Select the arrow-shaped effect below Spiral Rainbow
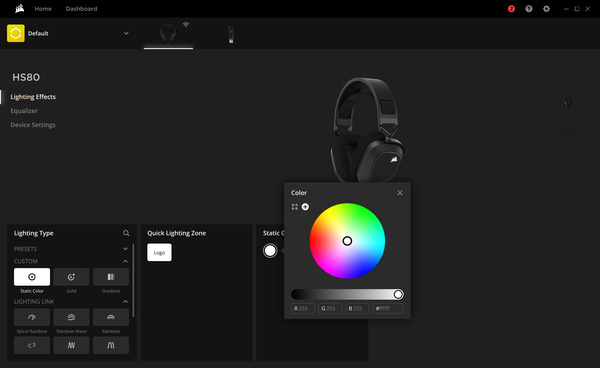Screen dimensions: 600x368 pyautogui.click(x=32, y=345)
